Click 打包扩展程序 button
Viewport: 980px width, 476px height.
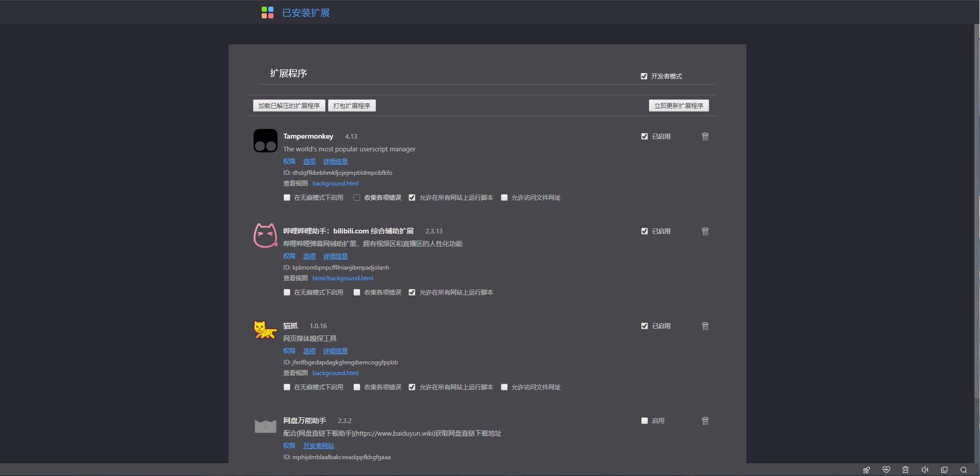(x=351, y=105)
